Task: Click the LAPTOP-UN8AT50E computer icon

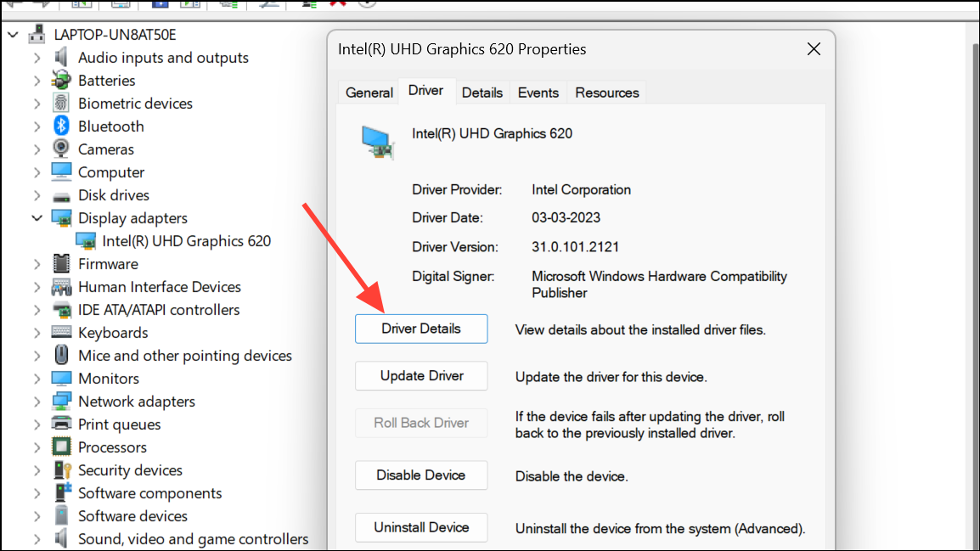Action: coord(37,34)
